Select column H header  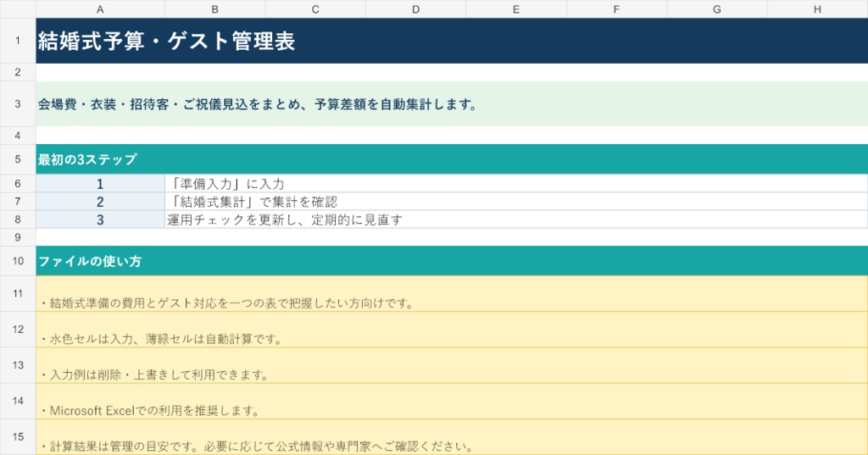tap(818, 8)
